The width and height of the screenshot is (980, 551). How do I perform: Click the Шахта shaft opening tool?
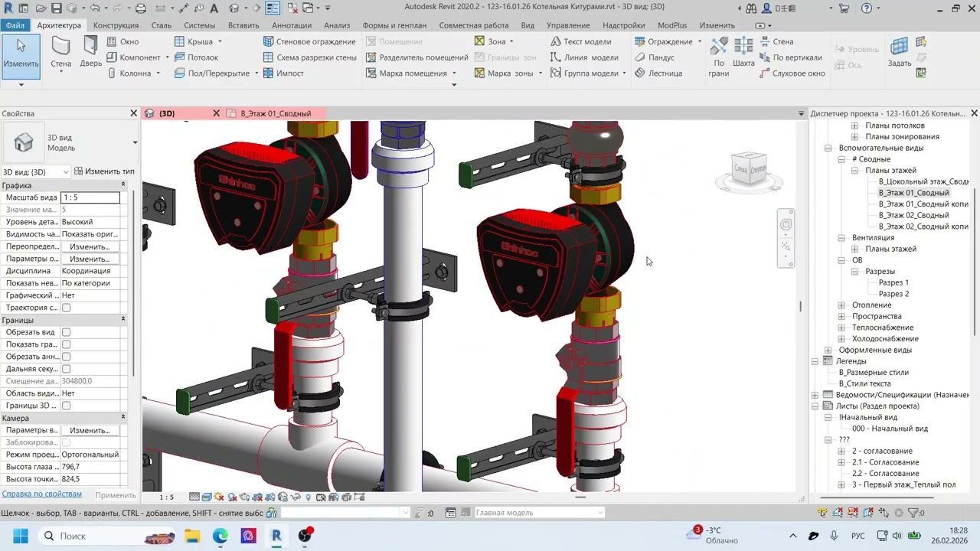tap(743, 54)
